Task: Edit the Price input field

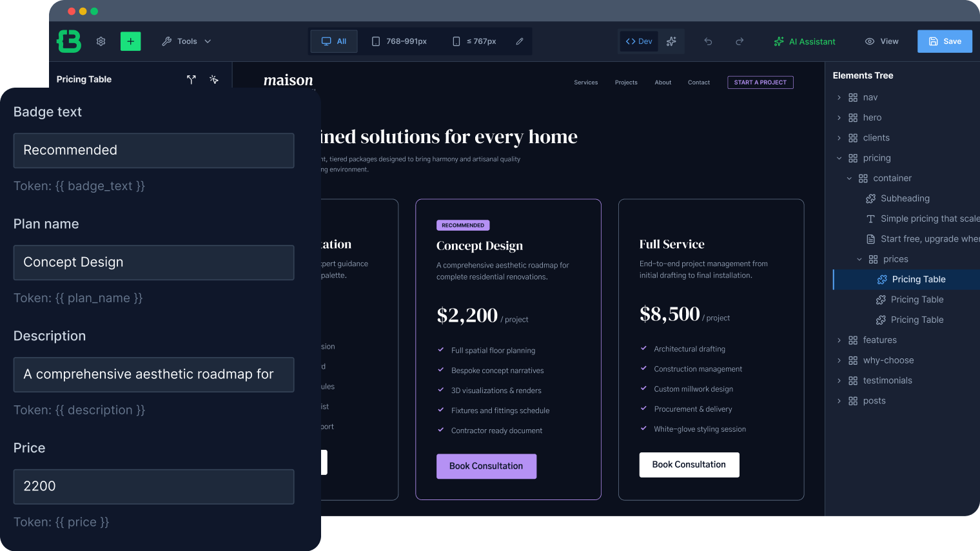Action: (x=154, y=487)
